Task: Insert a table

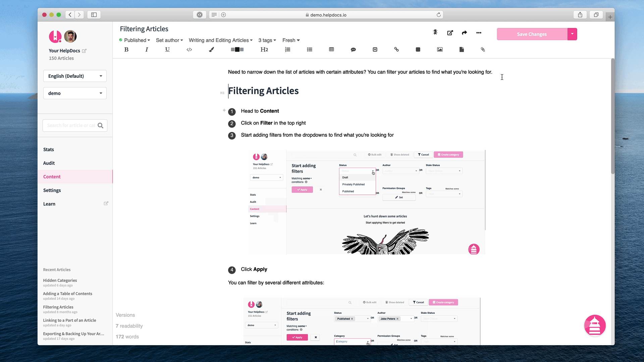Action: coord(331,50)
